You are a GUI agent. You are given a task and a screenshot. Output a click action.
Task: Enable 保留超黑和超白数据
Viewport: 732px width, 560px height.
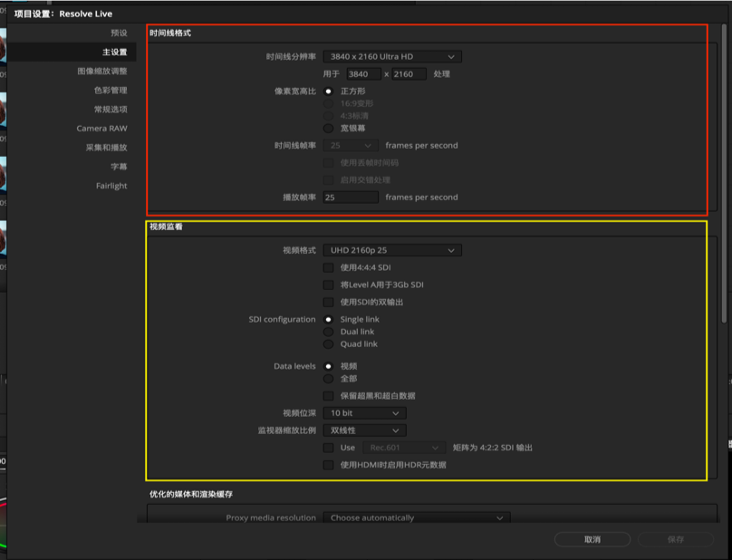327,396
